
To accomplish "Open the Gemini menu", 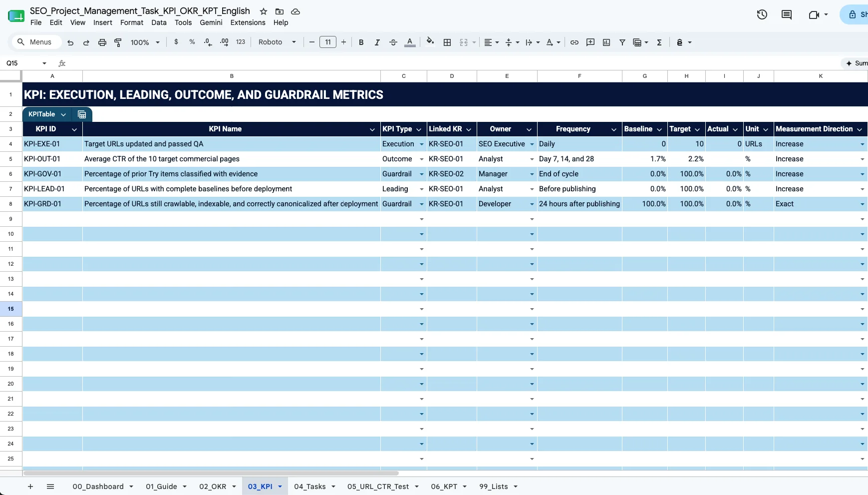I will (211, 22).
